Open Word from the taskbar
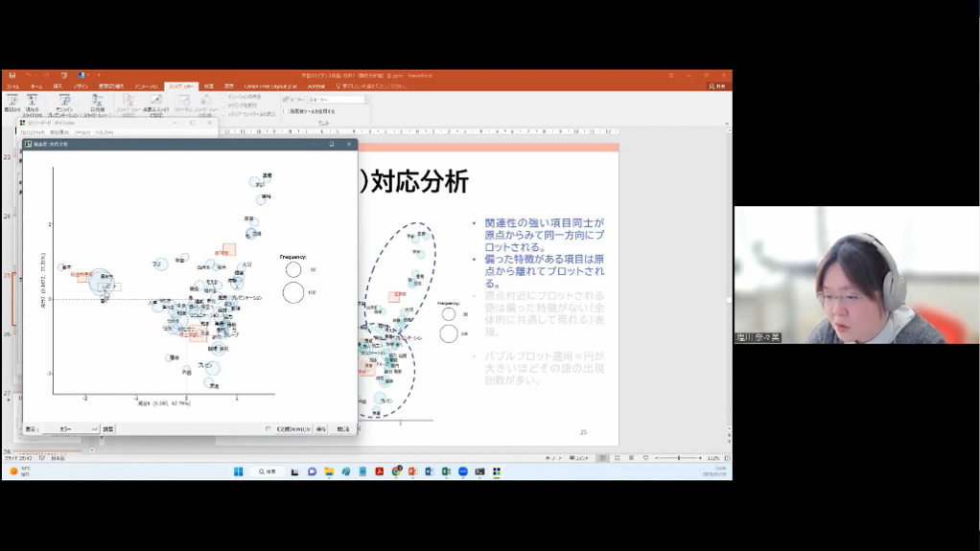The image size is (980, 551). coord(430,471)
